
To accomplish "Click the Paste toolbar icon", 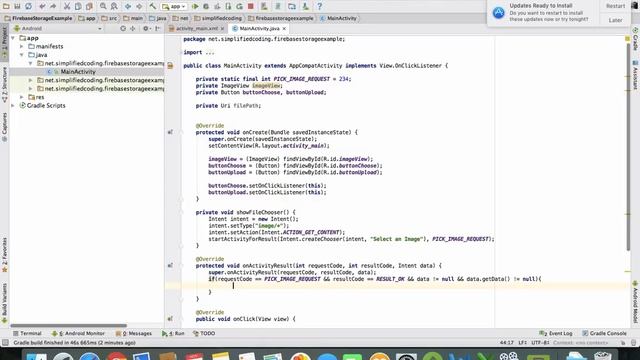I will click(x=89, y=7).
